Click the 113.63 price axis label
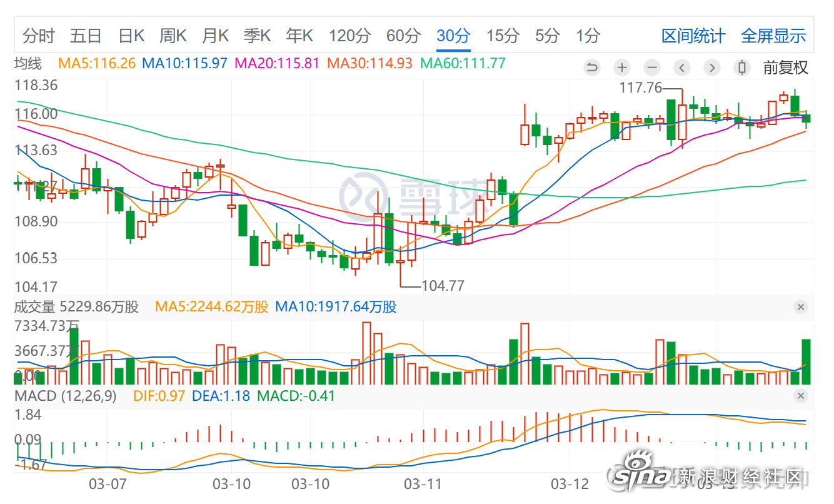This screenshot has height=504, width=834. click(x=36, y=150)
